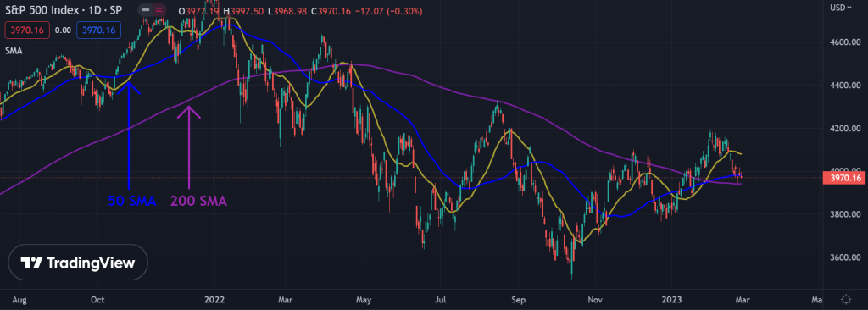
Task: Click the Jul label on time axis
Action: (440, 300)
